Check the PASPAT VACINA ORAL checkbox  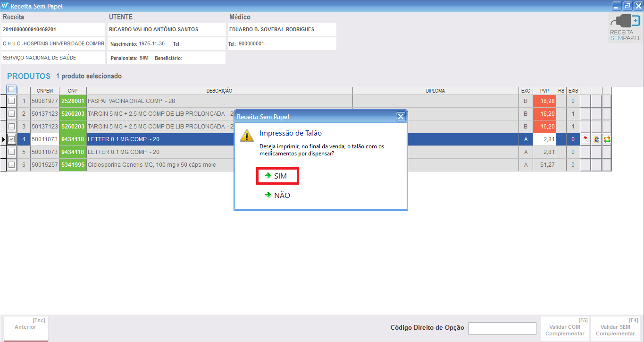point(11,101)
